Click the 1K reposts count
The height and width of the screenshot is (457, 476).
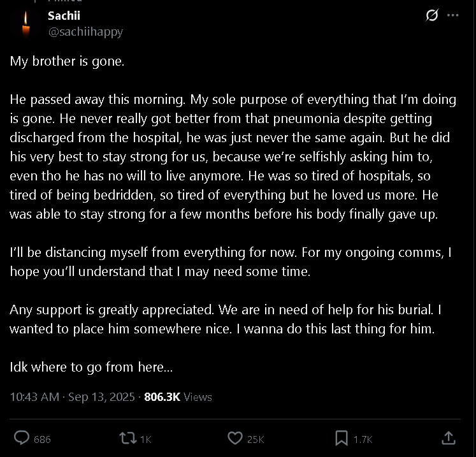[145, 439]
